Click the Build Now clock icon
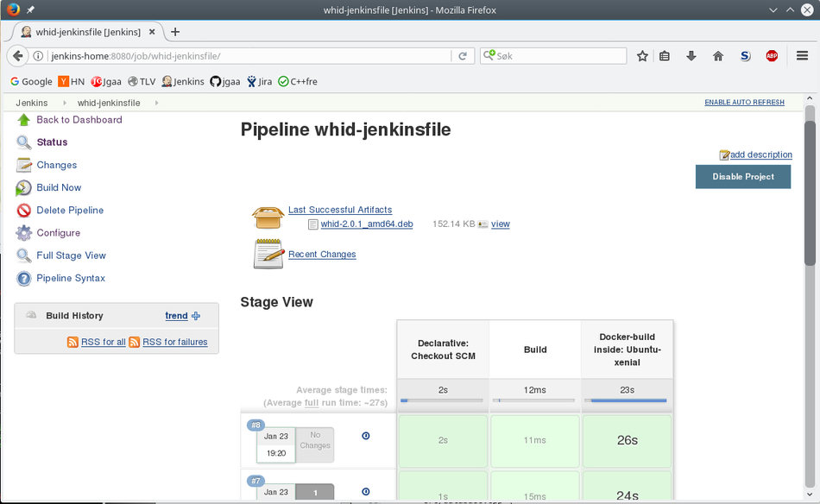 click(x=24, y=187)
